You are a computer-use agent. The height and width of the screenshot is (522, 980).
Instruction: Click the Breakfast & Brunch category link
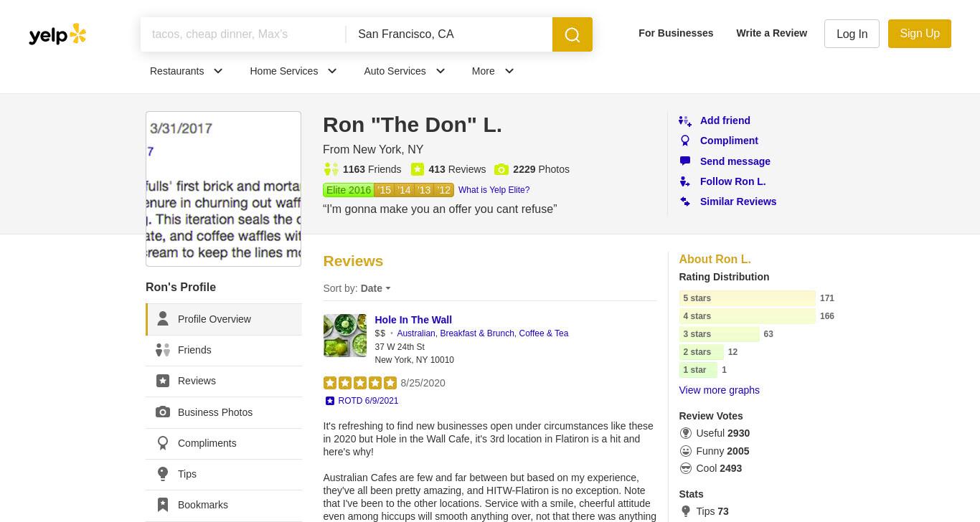(477, 333)
